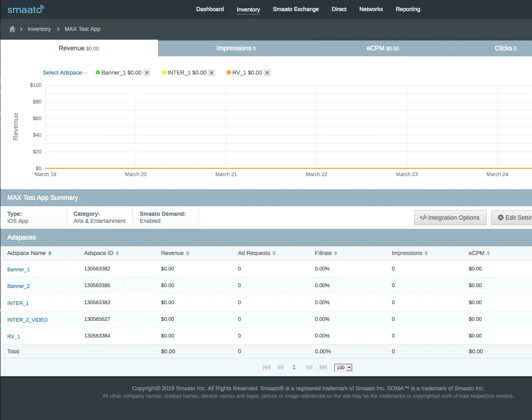Open the INTER_2_VIDEO adspace link
This screenshot has width=532, height=420.
pyautogui.click(x=27, y=320)
